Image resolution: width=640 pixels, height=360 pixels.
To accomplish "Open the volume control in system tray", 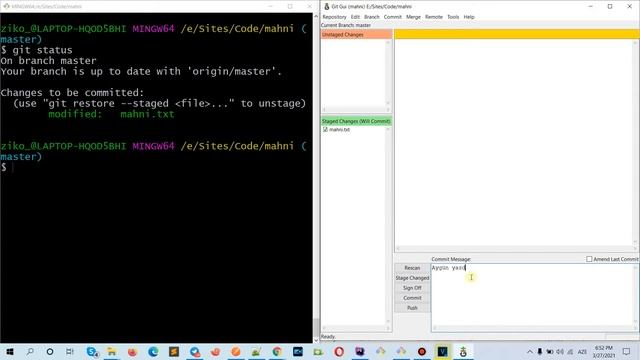I will (x=560, y=351).
